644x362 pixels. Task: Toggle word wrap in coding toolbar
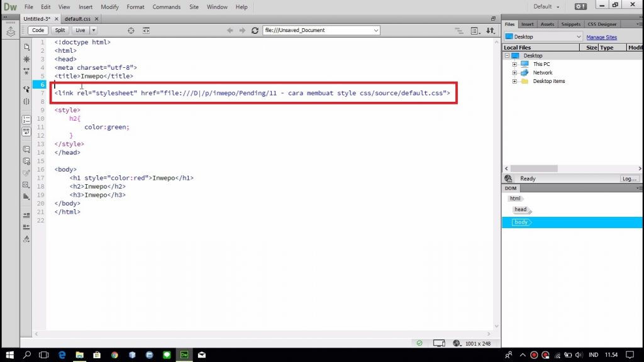pos(26,131)
